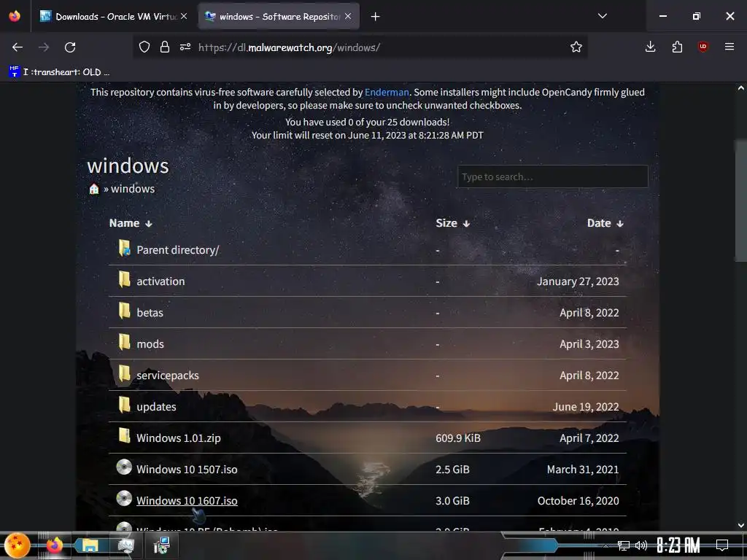This screenshot has height=560, width=747.
Task: Click the servicepacks folder icon
Action: tap(124, 374)
